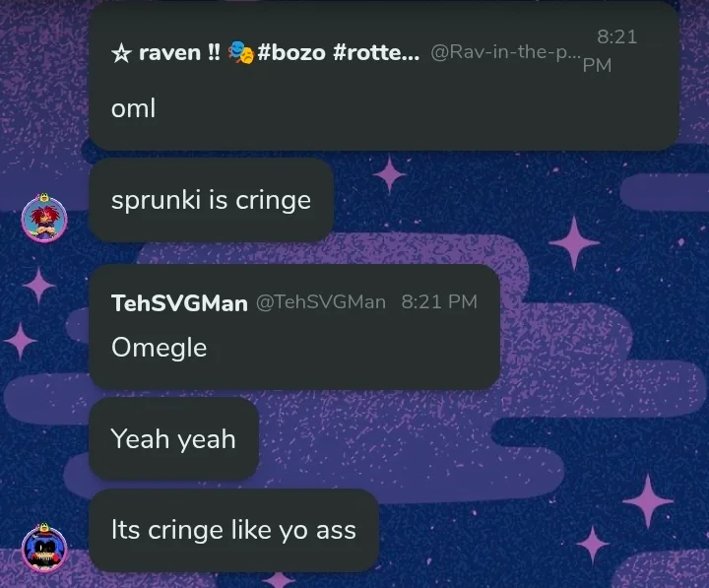Click the @TehSVGMan handle
Image resolution: width=709 pixels, height=588 pixels.
[x=321, y=302]
